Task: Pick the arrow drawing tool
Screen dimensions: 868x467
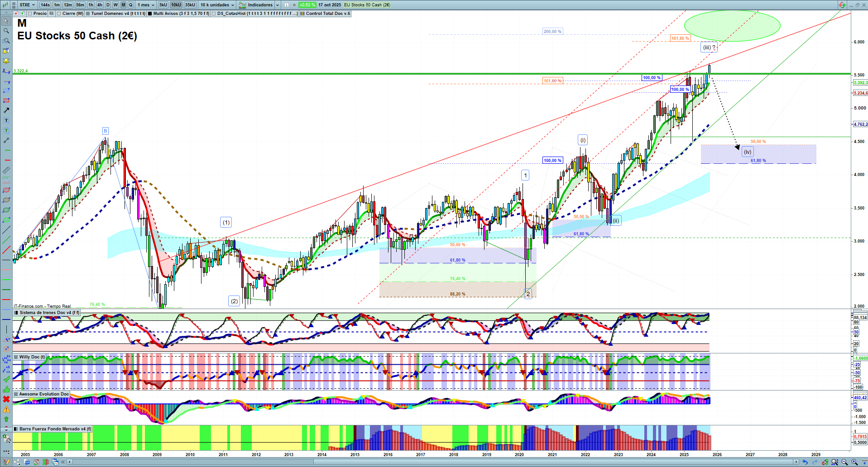Action: point(6,110)
